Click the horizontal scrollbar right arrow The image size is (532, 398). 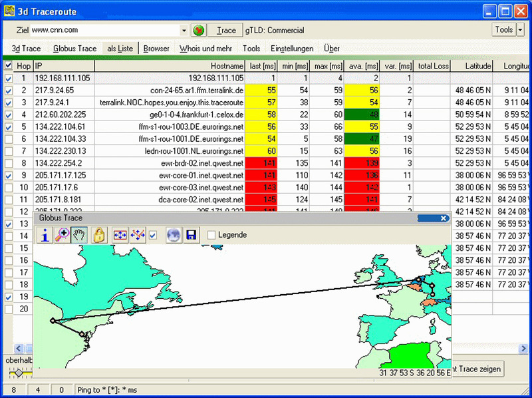point(523,348)
